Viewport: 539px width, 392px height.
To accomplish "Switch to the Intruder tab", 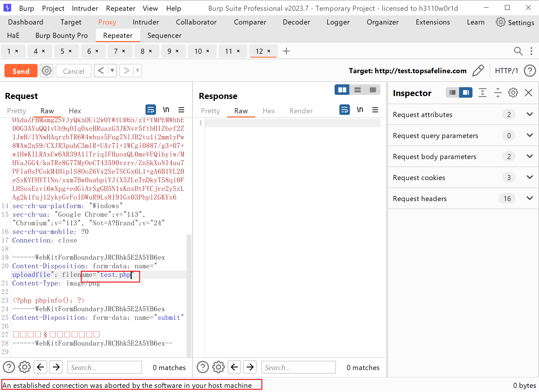I will [x=145, y=22].
